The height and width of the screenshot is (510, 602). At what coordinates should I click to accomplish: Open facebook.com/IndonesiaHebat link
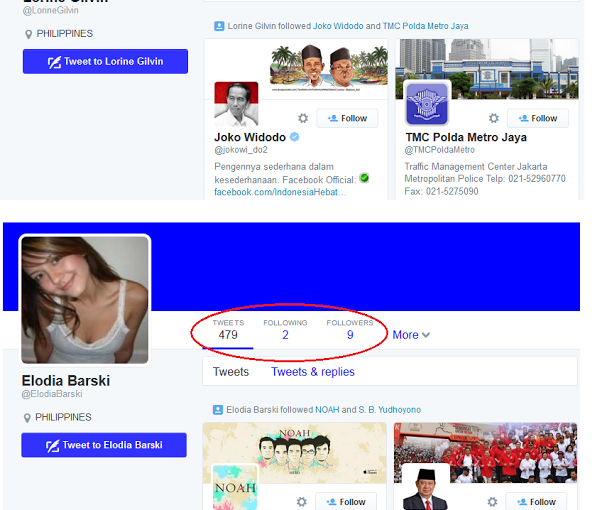tap(280, 192)
